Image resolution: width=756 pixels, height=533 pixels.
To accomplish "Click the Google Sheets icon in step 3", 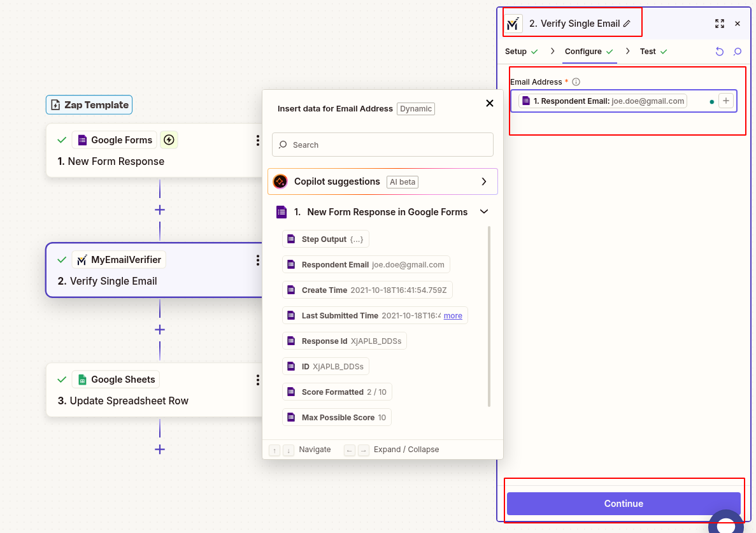I will point(83,379).
